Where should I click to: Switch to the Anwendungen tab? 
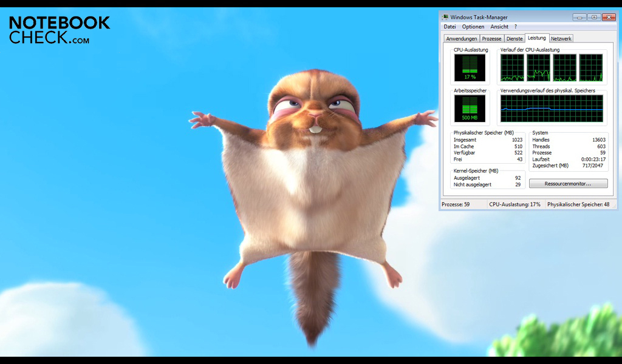[462, 39]
